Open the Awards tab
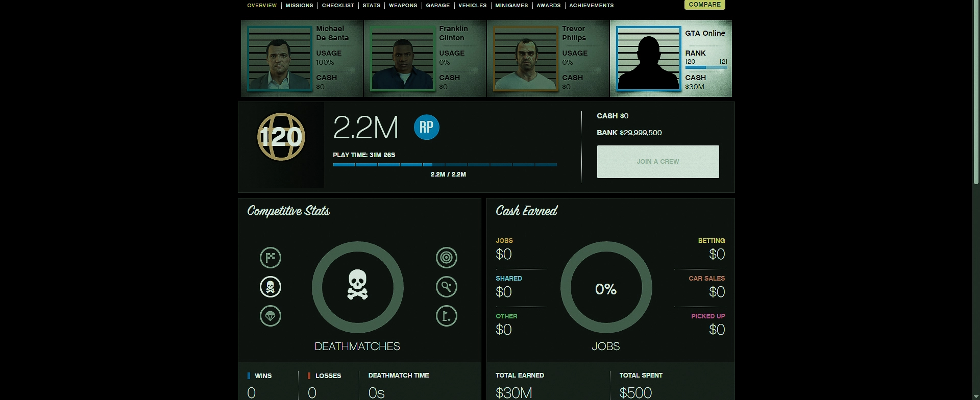 (549, 5)
